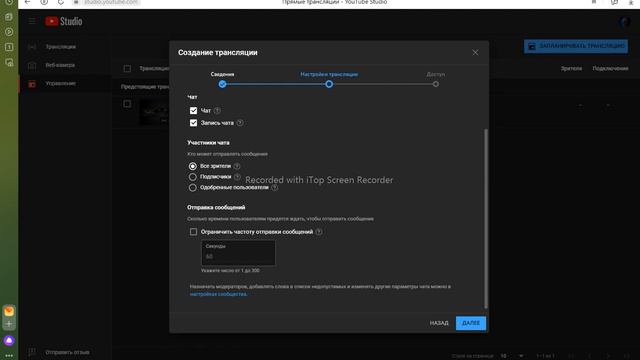Uncheck the Чат checkbox
The image size is (640, 360).
193,111
